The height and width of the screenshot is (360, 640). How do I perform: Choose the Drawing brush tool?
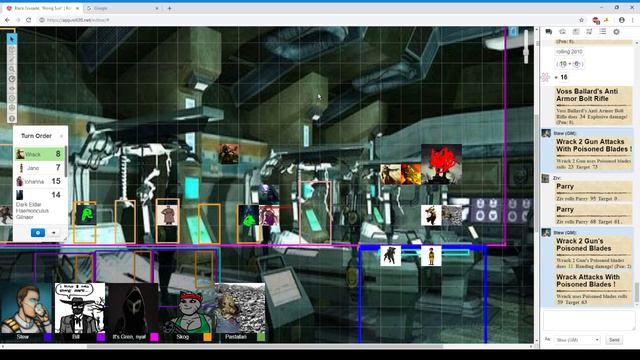click(x=12, y=59)
